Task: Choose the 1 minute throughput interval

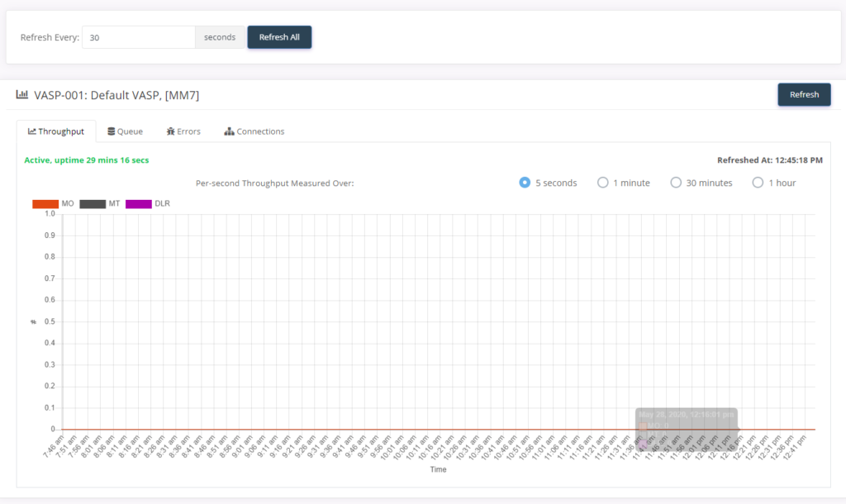Action: tap(602, 183)
